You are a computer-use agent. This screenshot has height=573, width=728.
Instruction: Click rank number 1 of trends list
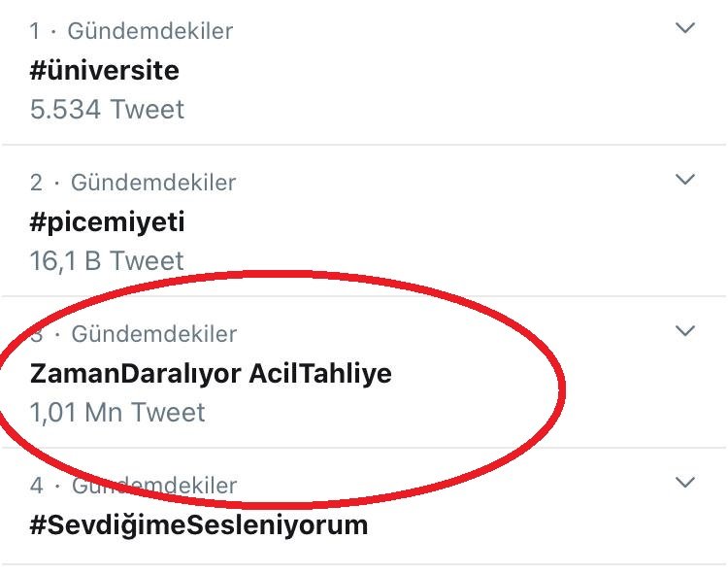tap(35, 32)
